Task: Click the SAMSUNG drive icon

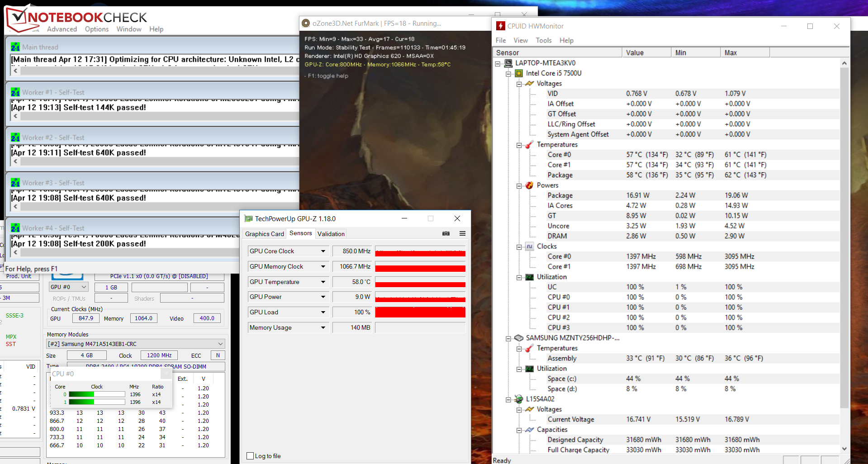Action: pyautogui.click(x=519, y=338)
